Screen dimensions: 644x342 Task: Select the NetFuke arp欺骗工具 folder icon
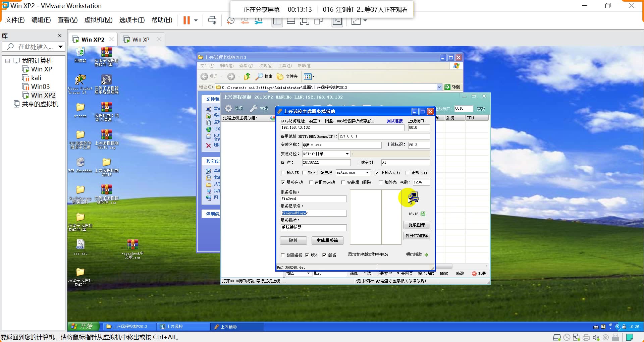pos(80,194)
